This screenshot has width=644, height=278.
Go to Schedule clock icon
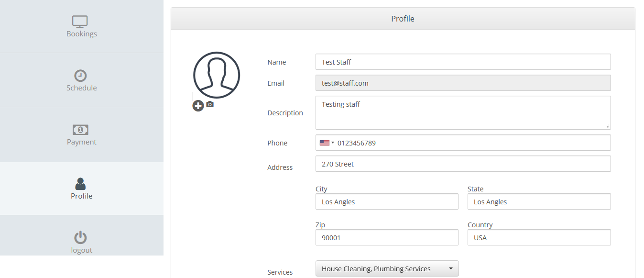(80, 76)
